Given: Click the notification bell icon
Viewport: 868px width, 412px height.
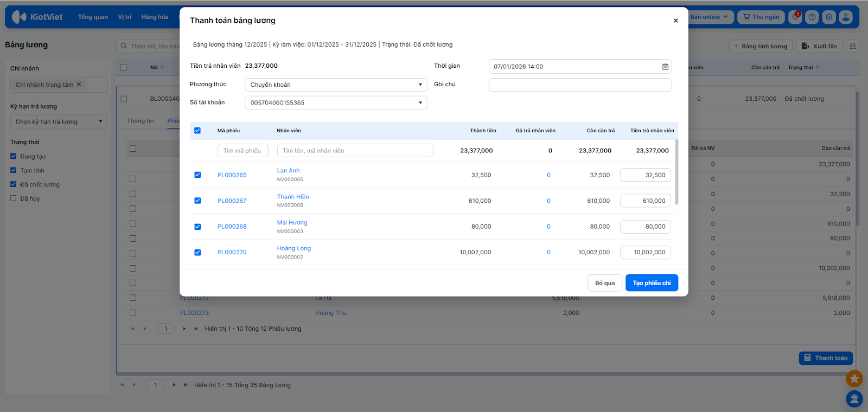Looking at the screenshot, I should [795, 17].
